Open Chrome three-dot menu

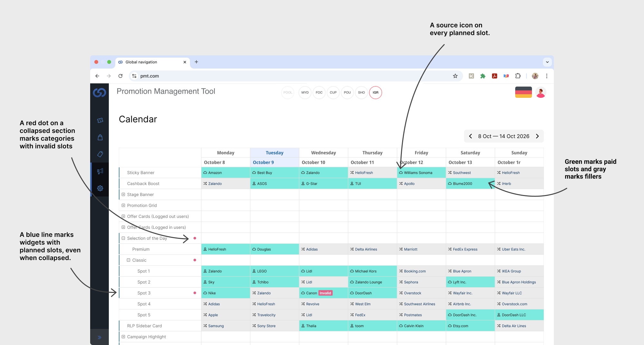(547, 76)
